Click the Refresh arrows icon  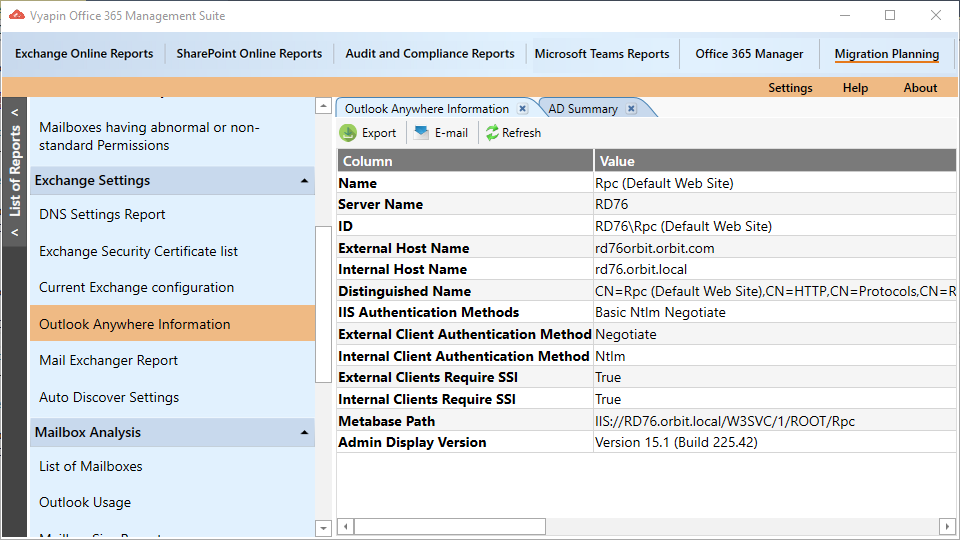coord(492,133)
